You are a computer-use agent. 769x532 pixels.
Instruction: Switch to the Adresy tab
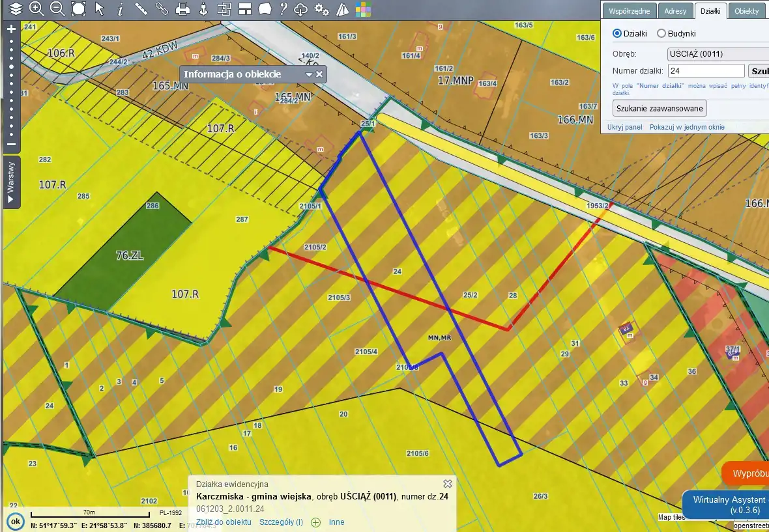coord(676,11)
